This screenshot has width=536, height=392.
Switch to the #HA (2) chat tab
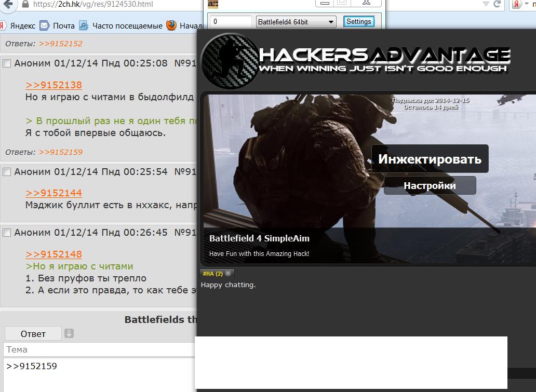coord(212,274)
